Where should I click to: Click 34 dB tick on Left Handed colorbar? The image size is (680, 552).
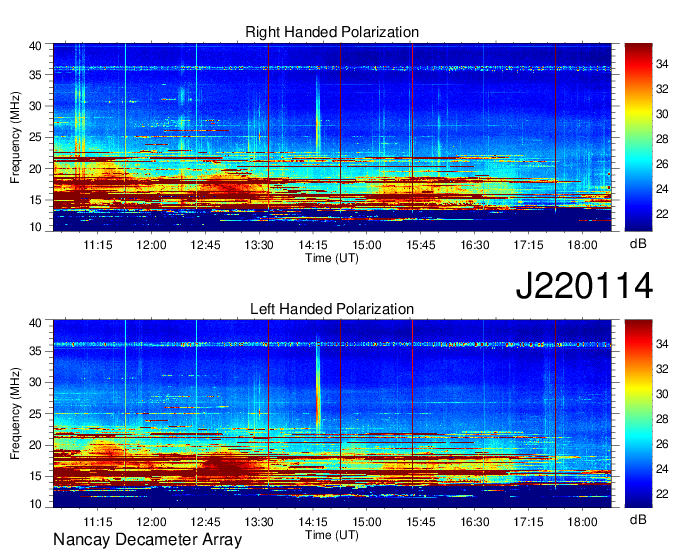[662, 344]
